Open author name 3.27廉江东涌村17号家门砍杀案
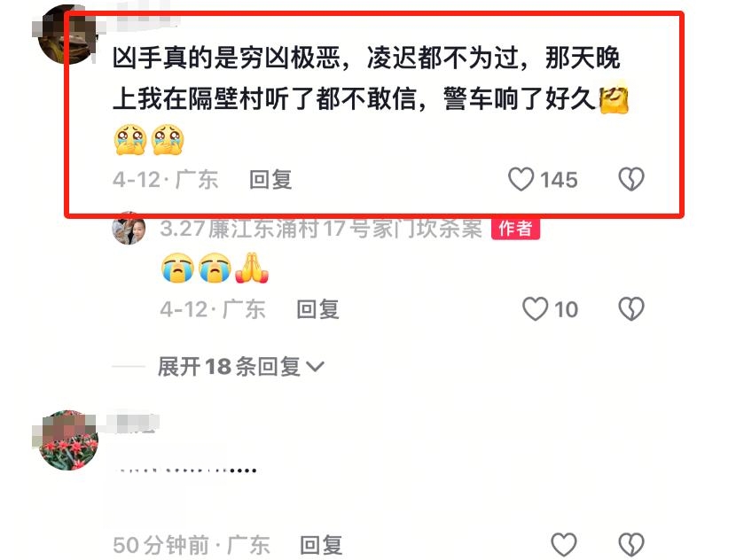The image size is (736, 560). tap(321, 229)
